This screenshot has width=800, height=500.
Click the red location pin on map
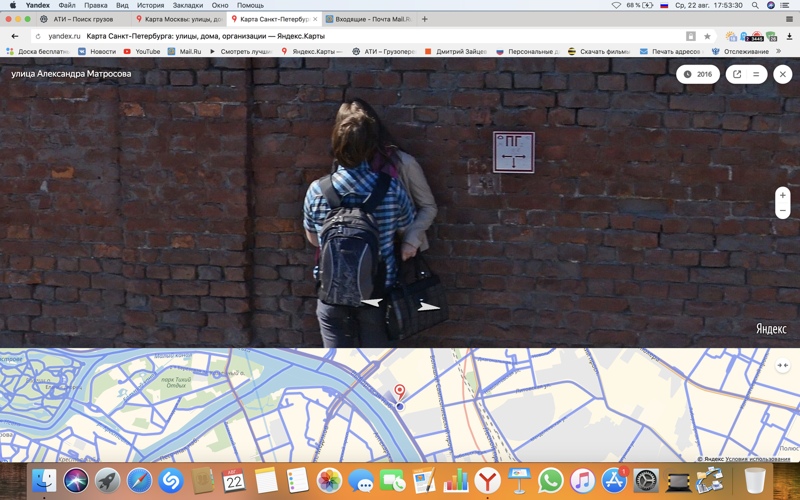[x=400, y=391]
